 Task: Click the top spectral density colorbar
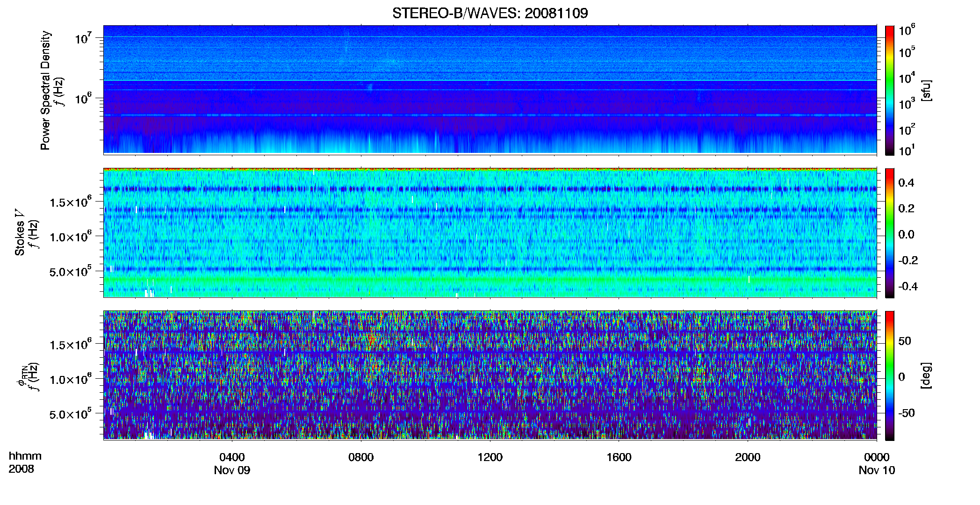point(890,90)
